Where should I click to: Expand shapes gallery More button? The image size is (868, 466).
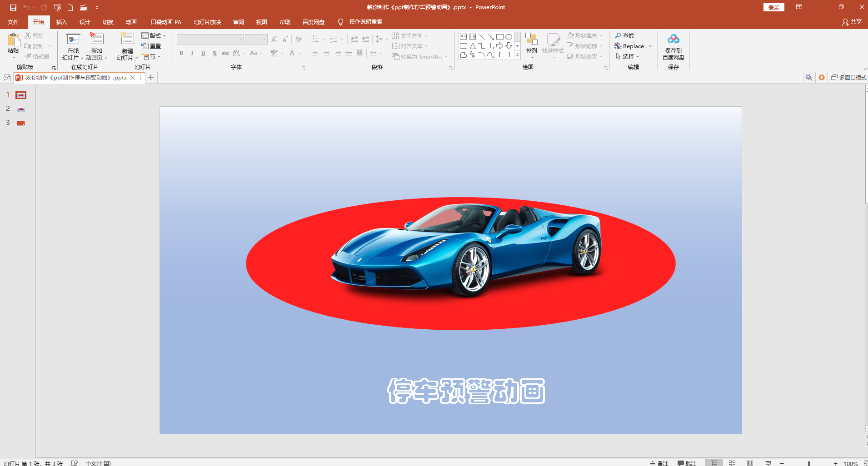517,55
